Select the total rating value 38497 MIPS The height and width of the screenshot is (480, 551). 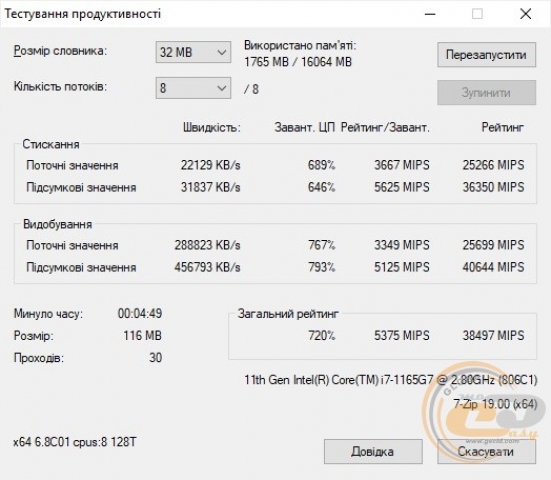click(493, 336)
